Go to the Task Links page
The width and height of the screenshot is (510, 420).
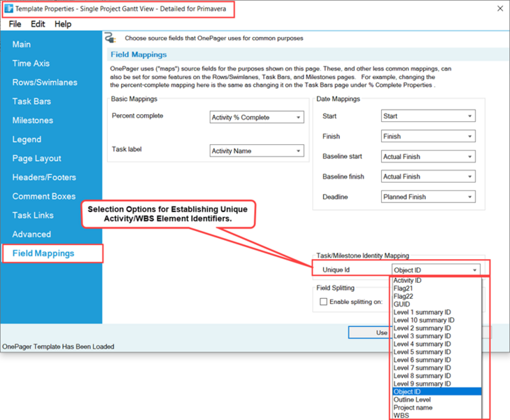33,216
